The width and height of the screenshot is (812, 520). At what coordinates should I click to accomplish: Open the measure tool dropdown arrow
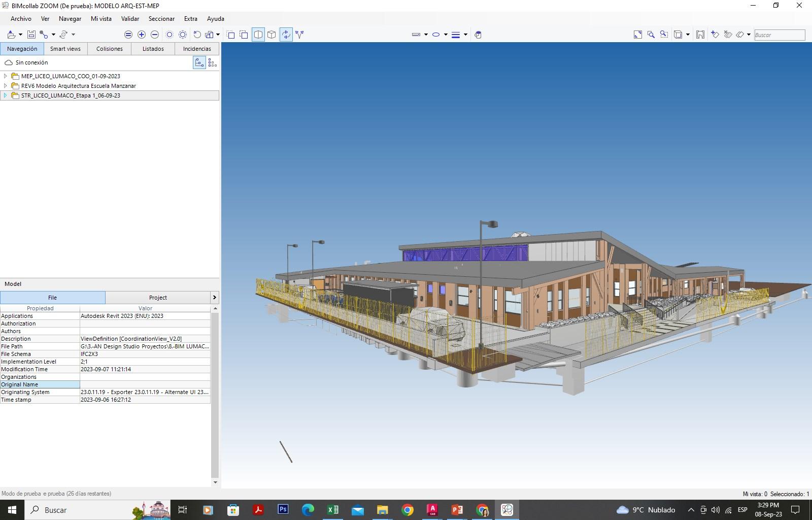coord(426,35)
